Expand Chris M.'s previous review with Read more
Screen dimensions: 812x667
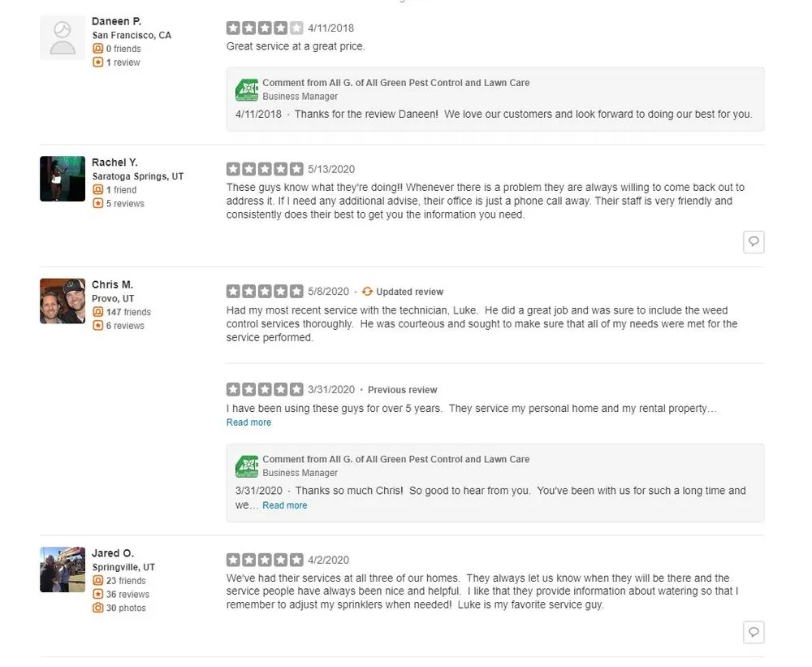(248, 422)
